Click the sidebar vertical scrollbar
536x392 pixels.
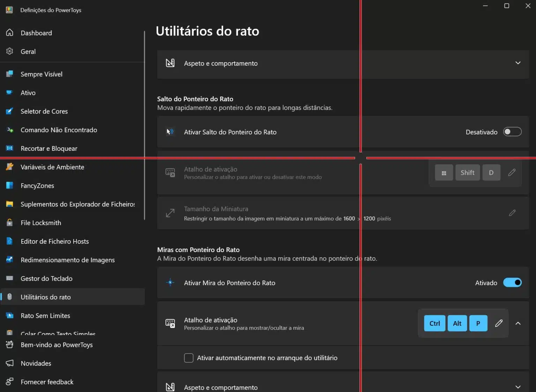144,126
